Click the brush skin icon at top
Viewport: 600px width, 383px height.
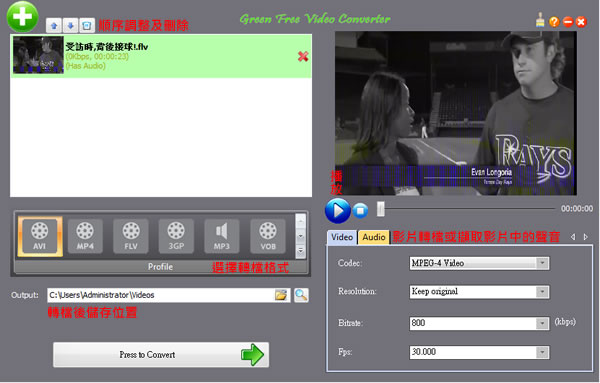(x=540, y=20)
